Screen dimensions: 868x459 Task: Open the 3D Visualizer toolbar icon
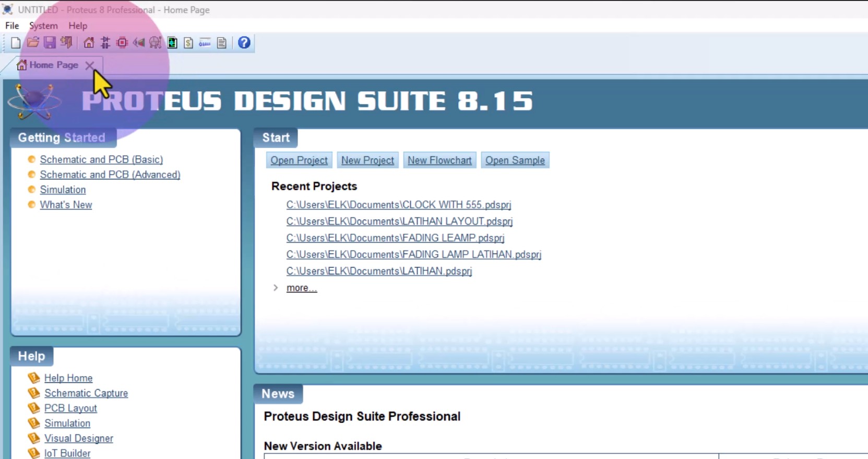click(139, 43)
